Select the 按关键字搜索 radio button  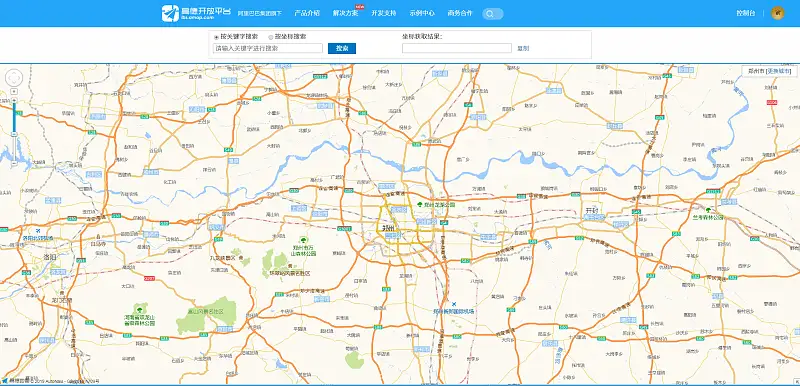216,37
